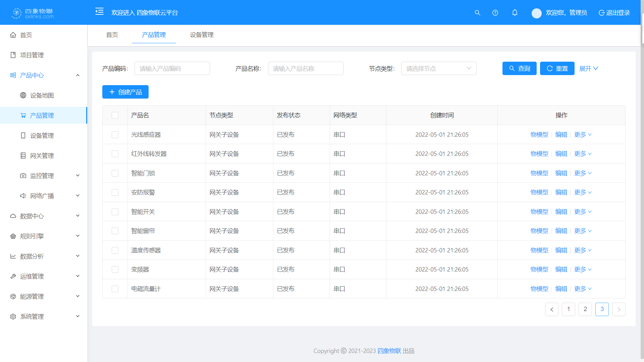Click the 产品中心 sidebar icon
Screen dimensions: 644x362
12,75
